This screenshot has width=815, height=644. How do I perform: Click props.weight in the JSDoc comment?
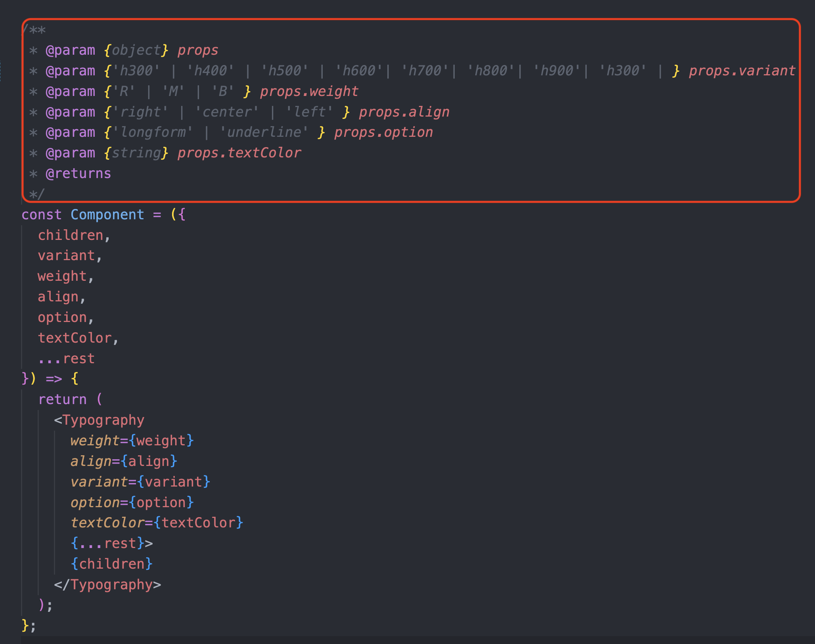(309, 91)
